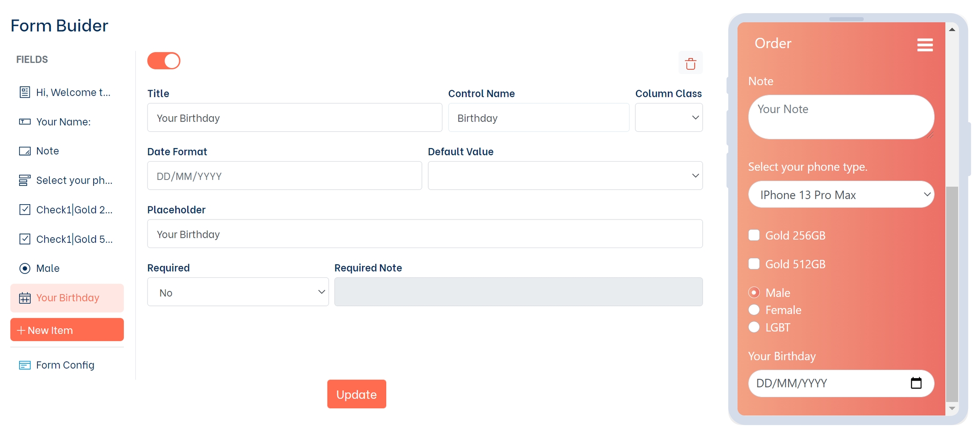Click into the Placeholder input field
Viewport: 980px width, 439px height.
[x=424, y=234]
